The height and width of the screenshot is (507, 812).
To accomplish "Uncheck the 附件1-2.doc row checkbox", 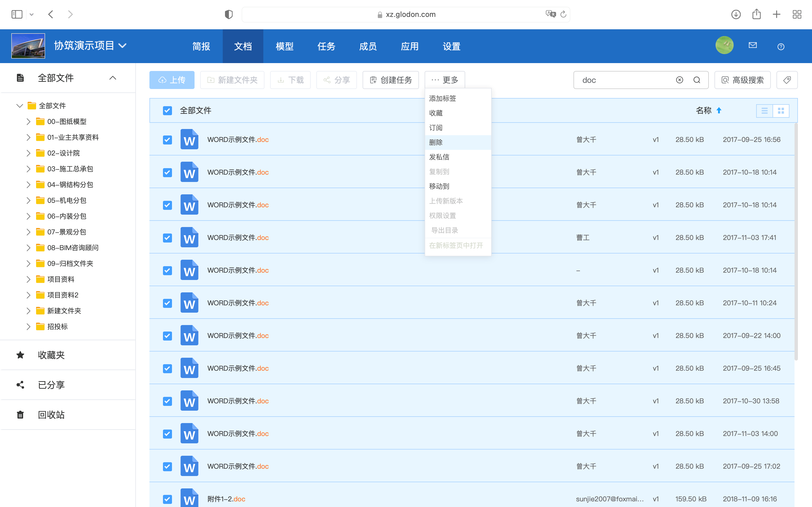I will click(167, 499).
